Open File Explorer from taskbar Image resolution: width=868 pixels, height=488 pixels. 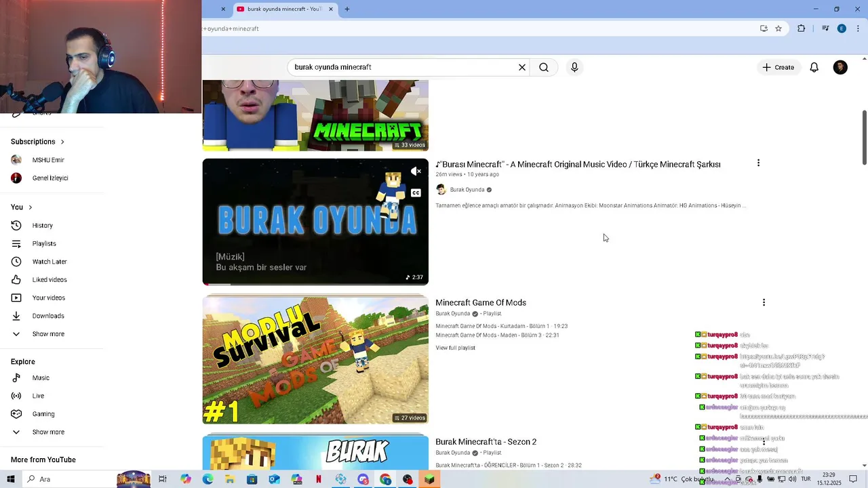(x=230, y=479)
